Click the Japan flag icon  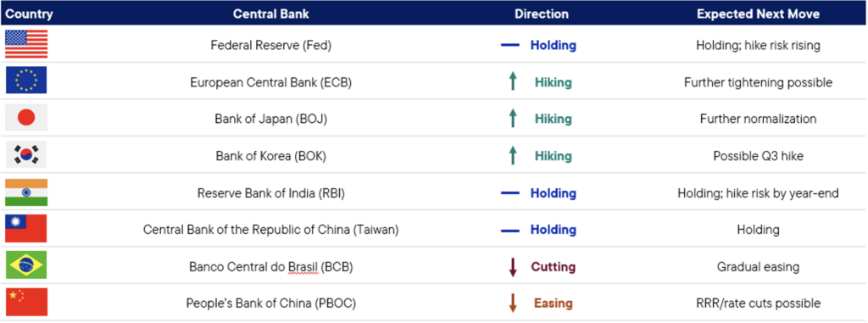[26, 118]
